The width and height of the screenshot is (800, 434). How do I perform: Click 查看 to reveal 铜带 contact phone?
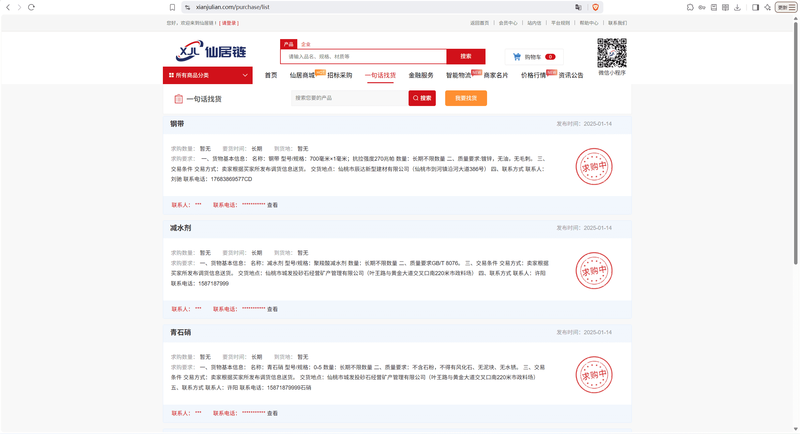tap(272, 205)
